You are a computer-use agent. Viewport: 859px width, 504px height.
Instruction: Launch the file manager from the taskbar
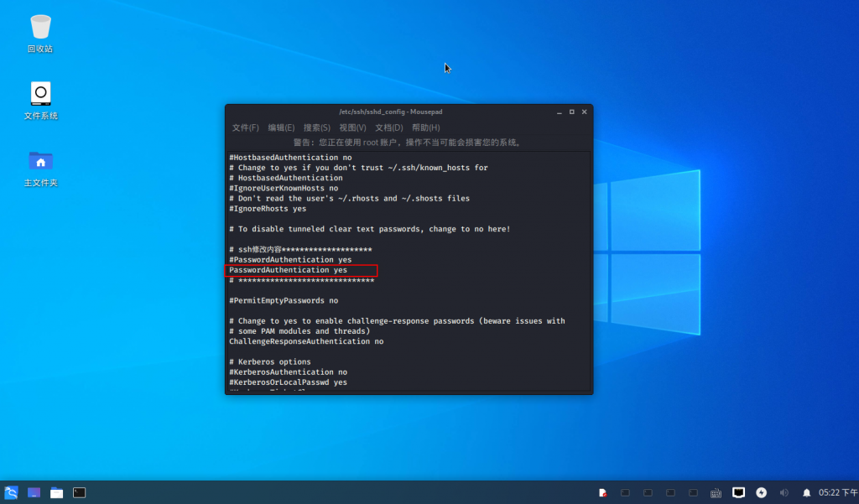56,492
